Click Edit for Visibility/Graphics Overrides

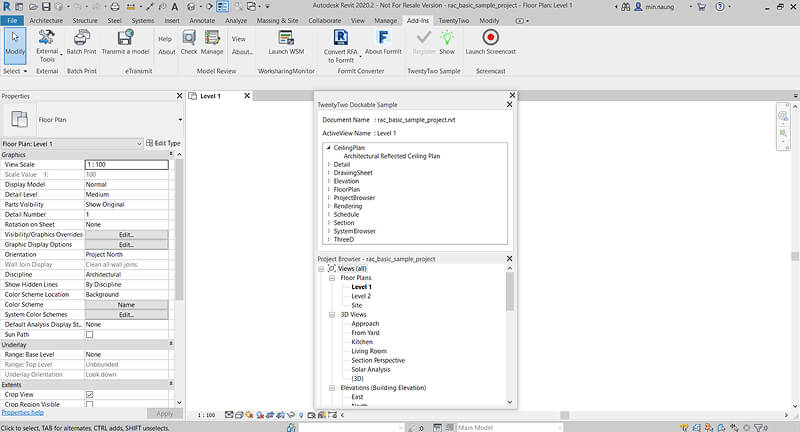126,234
